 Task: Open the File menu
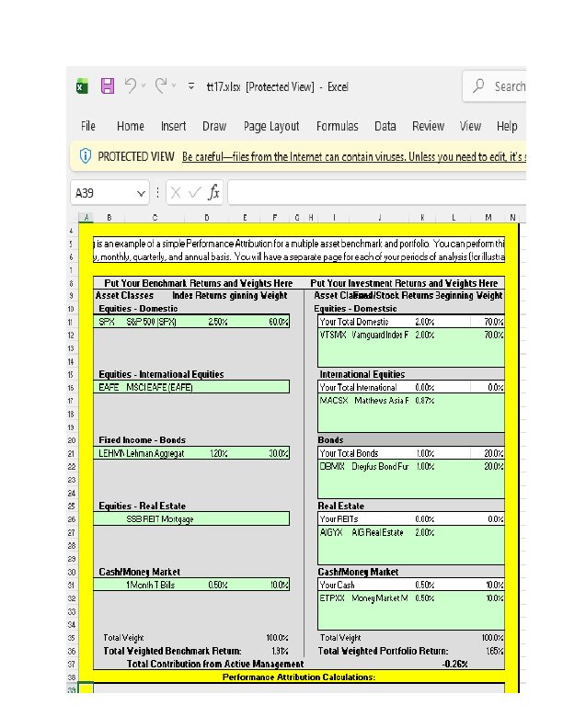point(87,126)
